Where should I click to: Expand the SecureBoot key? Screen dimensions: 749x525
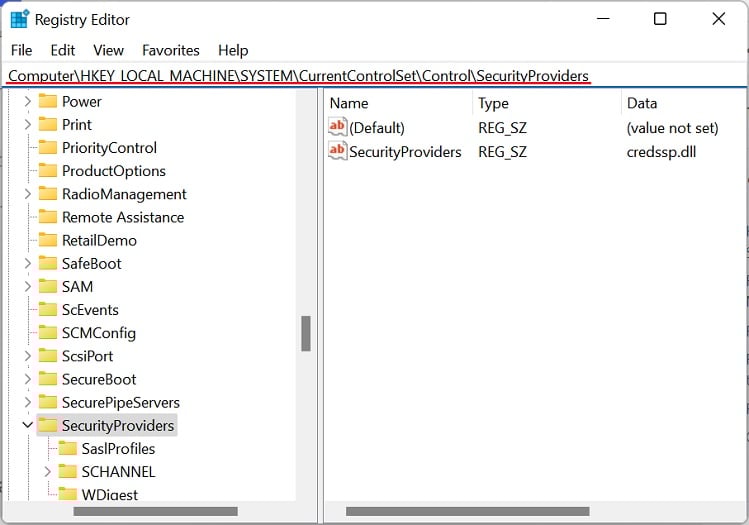pos(27,379)
